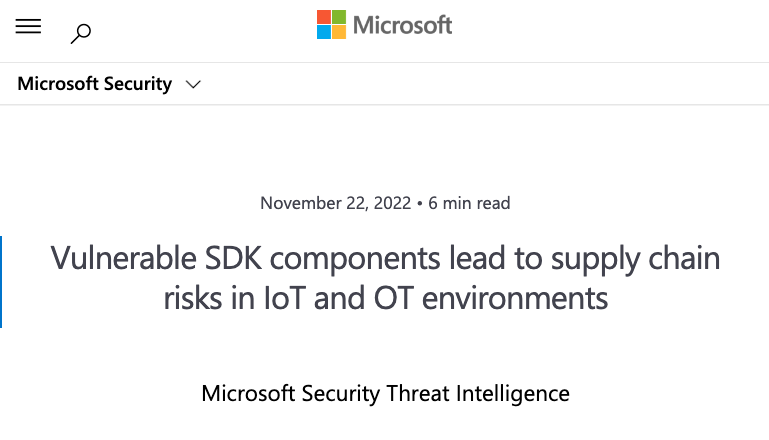
Task: Click the "6 min read" text
Action: (469, 203)
